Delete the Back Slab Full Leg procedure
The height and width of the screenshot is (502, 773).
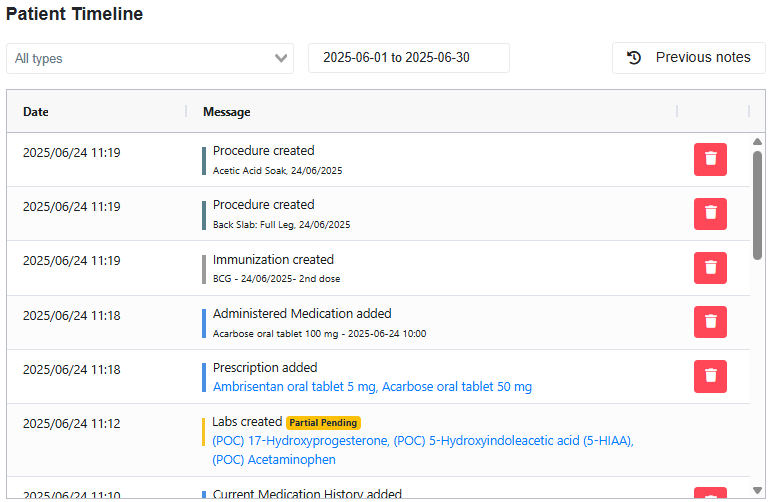click(x=710, y=213)
